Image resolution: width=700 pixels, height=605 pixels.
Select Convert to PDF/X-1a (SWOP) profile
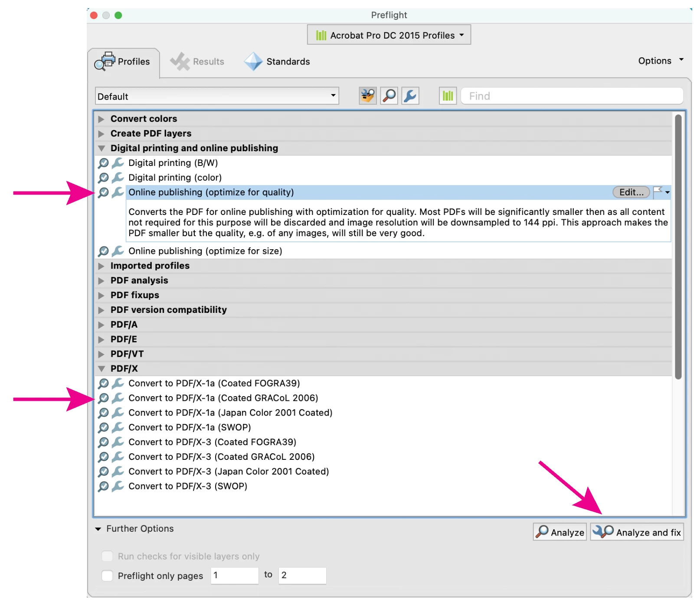pyautogui.click(x=190, y=428)
